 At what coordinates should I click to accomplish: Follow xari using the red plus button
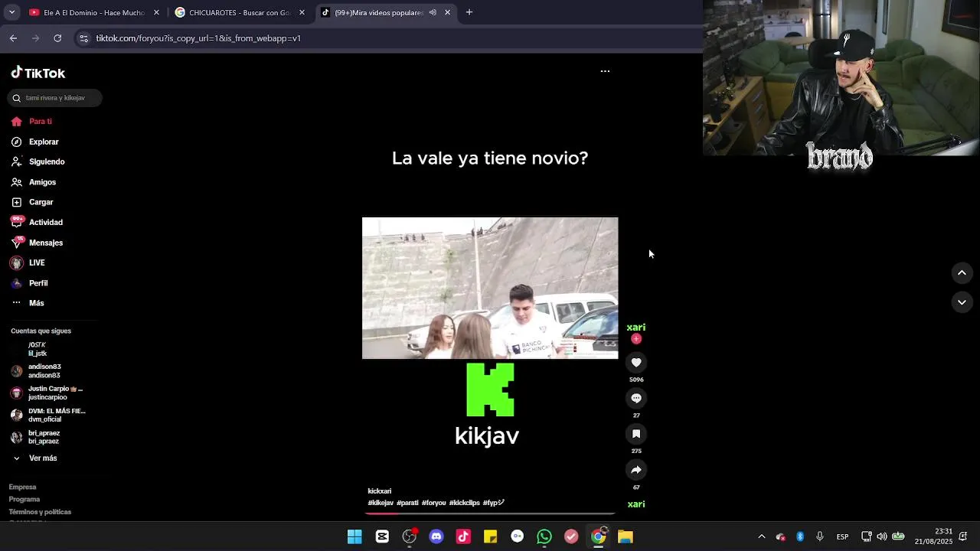pyautogui.click(x=636, y=339)
